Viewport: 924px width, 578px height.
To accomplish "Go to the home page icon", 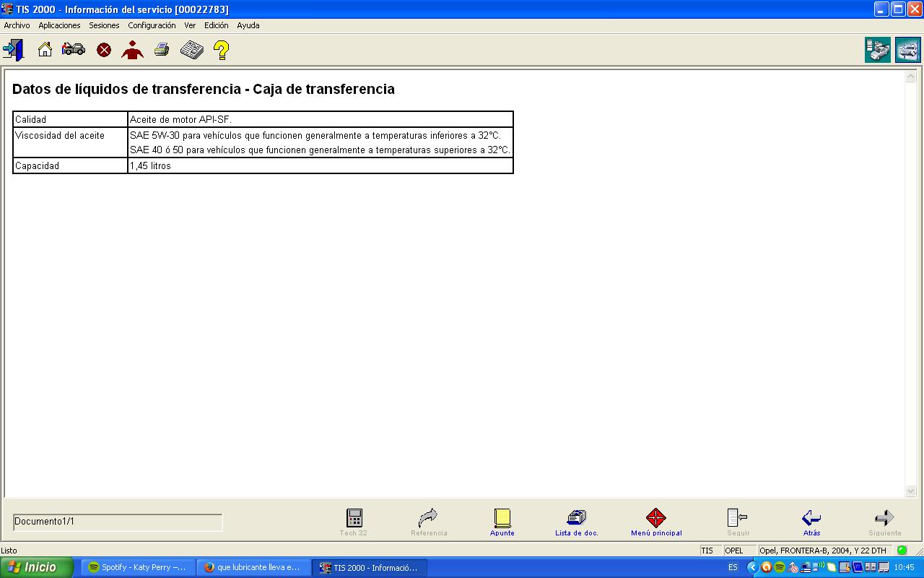I will click(45, 50).
